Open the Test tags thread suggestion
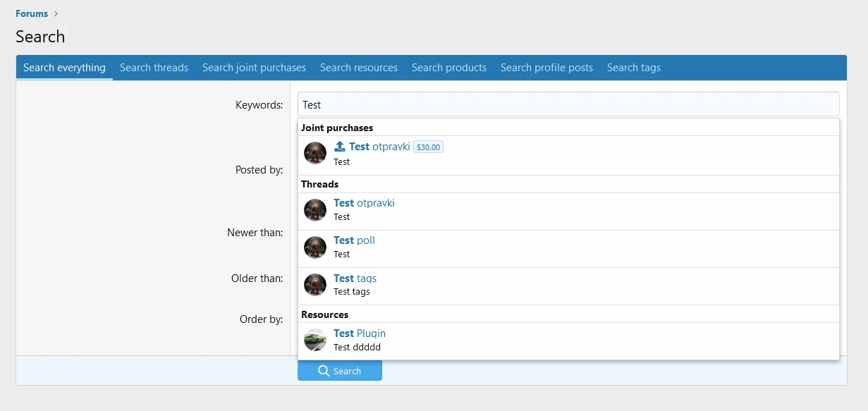This screenshot has height=411, width=868. click(x=355, y=278)
